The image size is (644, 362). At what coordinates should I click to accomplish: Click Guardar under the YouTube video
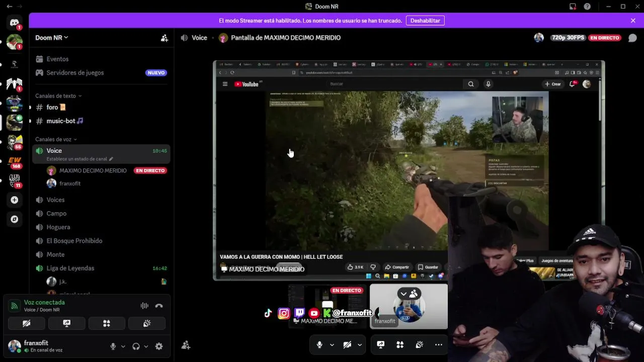click(x=428, y=267)
